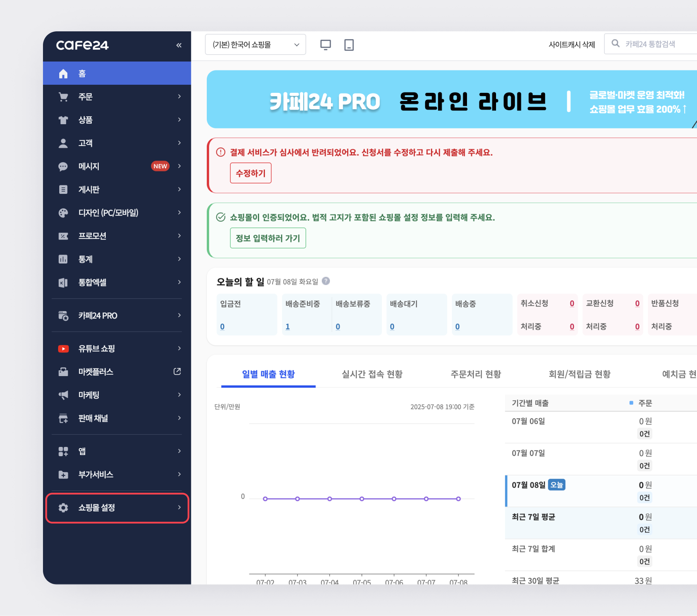Expand the 디자인 (PC/모바일) menu chevron

[x=179, y=212]
